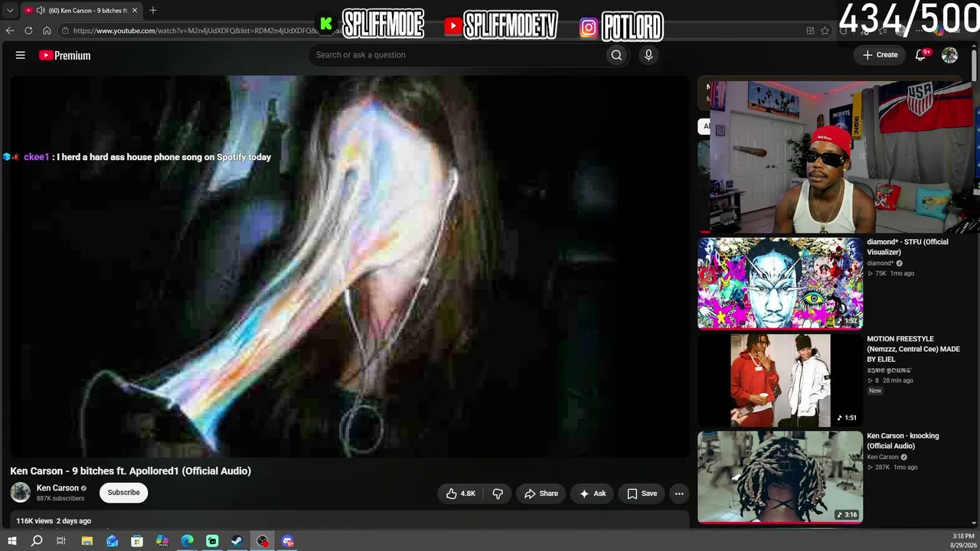Screen dimensions: 980x551
Task: Open the Ken Carson channel name link
Action: click(x=57, y=488)
